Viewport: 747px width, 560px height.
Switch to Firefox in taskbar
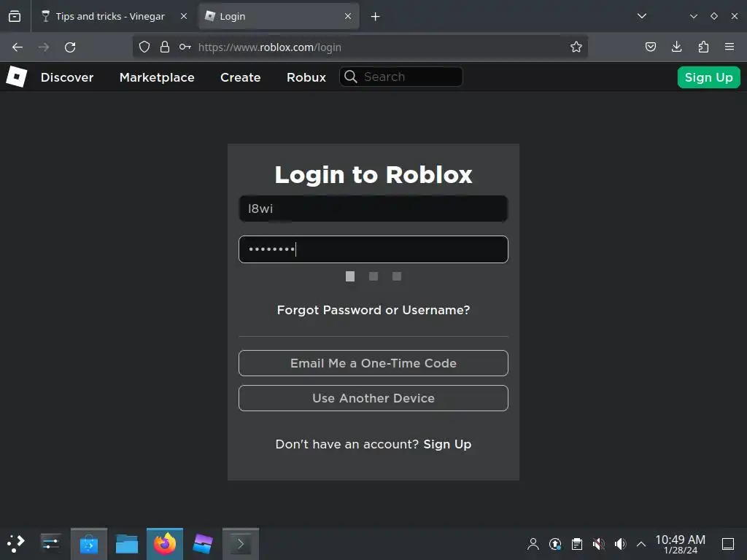coord(165,544)
